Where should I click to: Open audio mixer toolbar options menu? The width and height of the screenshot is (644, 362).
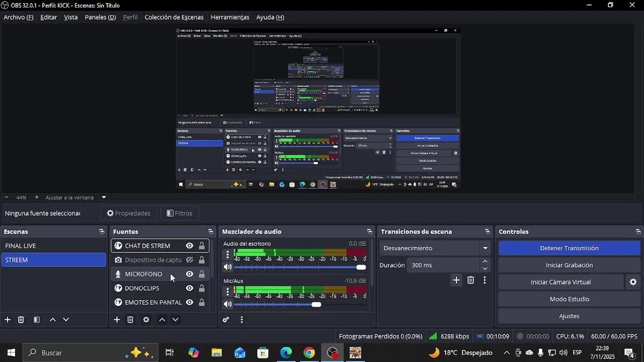[x=242, y=320]
